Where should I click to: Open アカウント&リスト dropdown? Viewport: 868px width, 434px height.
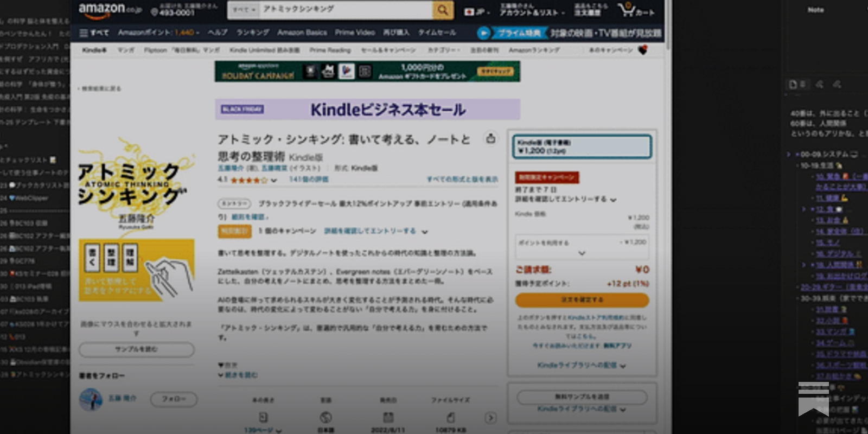pyautogui.click(x=532, y=10)
